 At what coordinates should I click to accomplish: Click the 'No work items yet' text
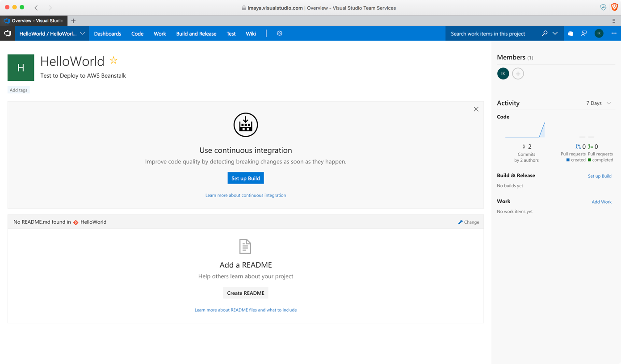click(x=515, y=212)
